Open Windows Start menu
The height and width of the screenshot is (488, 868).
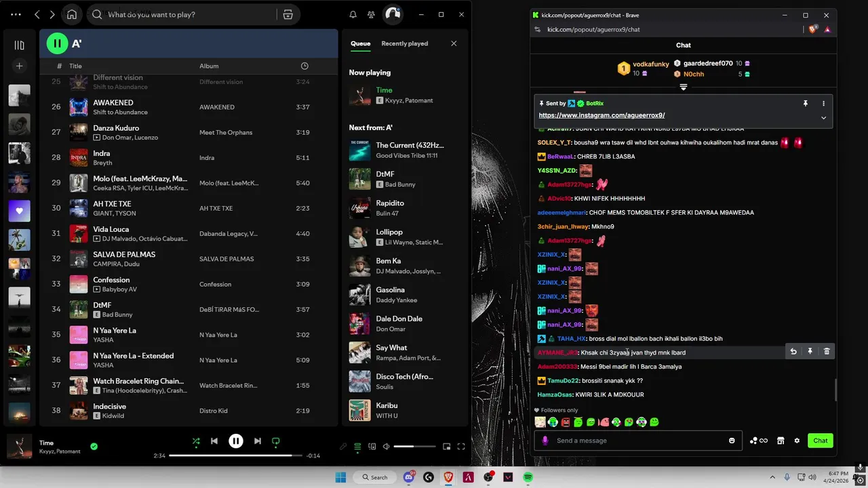340,477
